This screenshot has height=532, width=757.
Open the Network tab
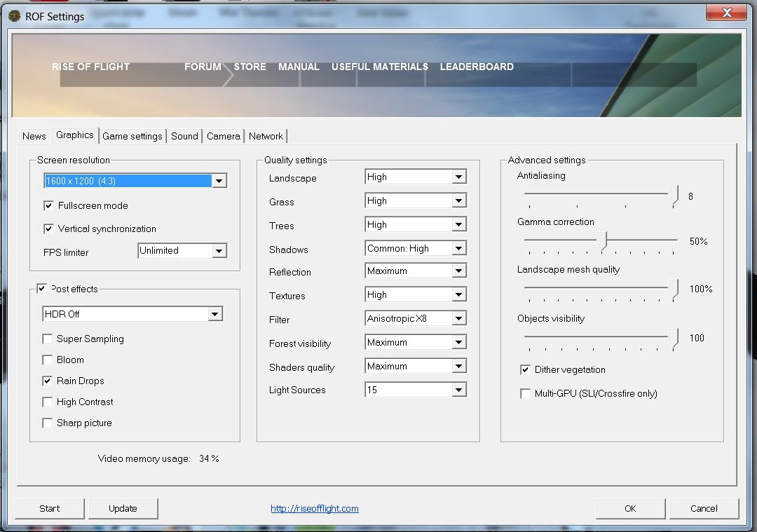(266, 136)
